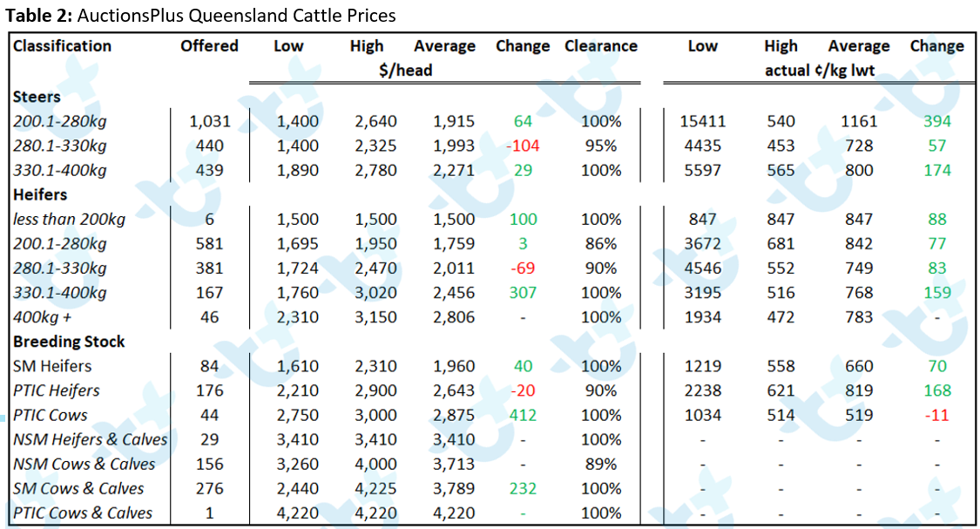The height and width of the screenshot is (529, 980).
Task: Select the average price 1,960
Action: 454,366
